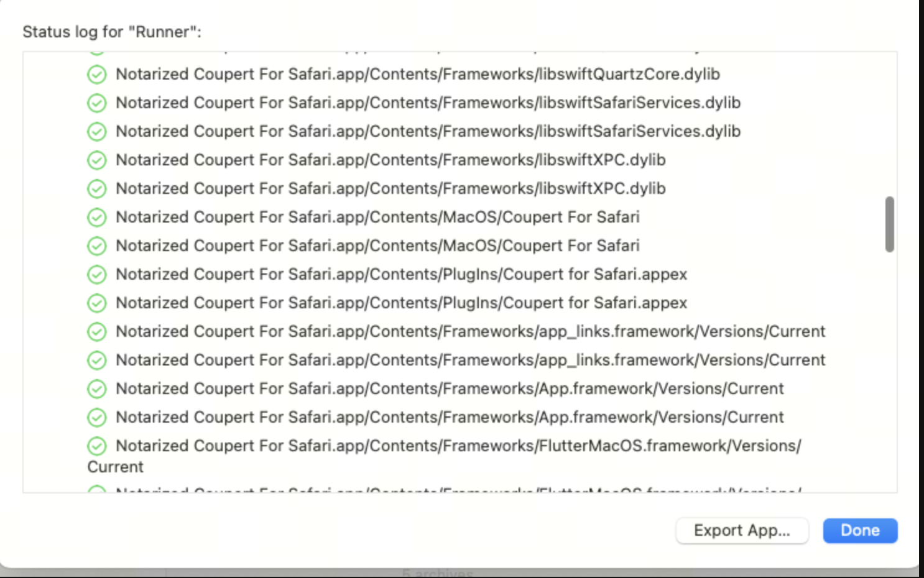Select second libswiftSafariServices.dylib log line text
This screenshot has width=924, height=578.
(428, 131)
